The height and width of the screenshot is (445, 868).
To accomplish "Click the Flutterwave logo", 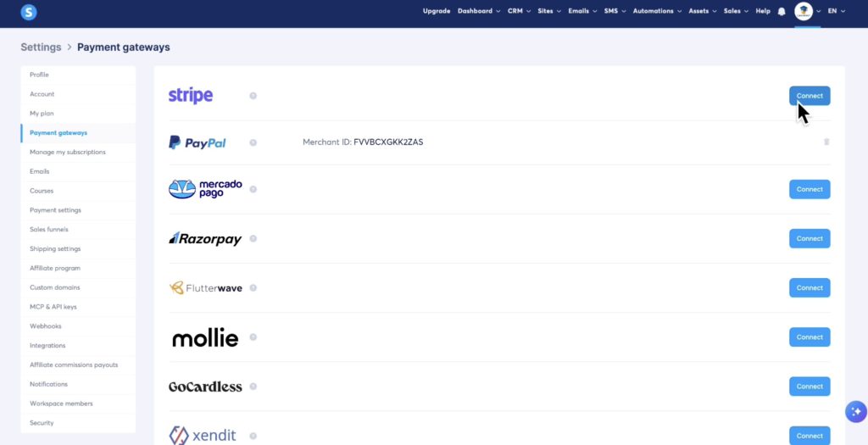I will pos(205,288).
